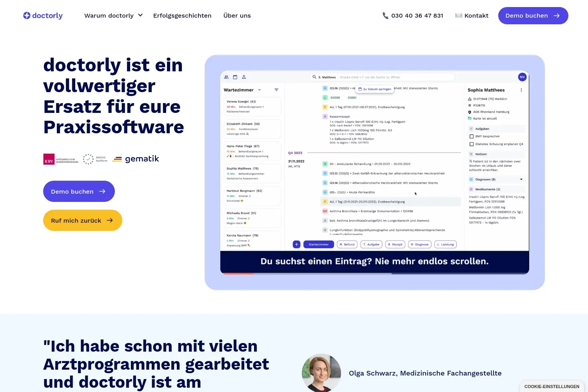Click the yellow F icon at AU 21.11.2021 entry
The width and height of the screenshot is (588, 392).
[325, 202]
